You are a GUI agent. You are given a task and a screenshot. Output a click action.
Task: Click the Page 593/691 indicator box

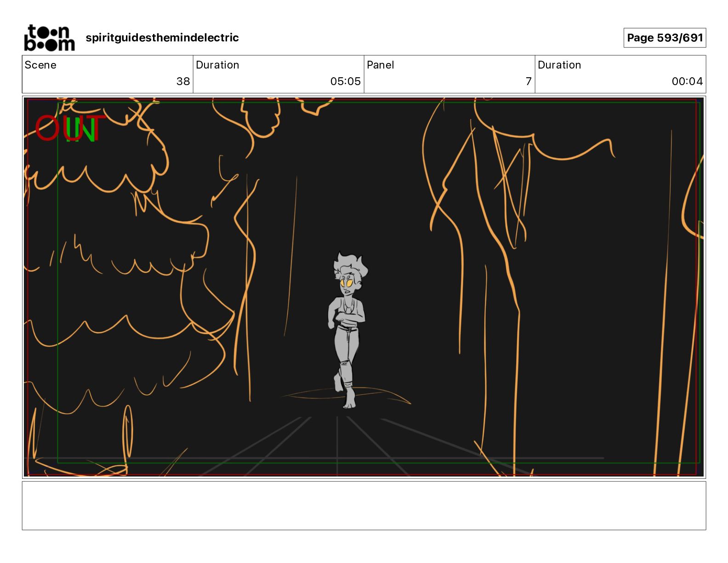(665, 38)
